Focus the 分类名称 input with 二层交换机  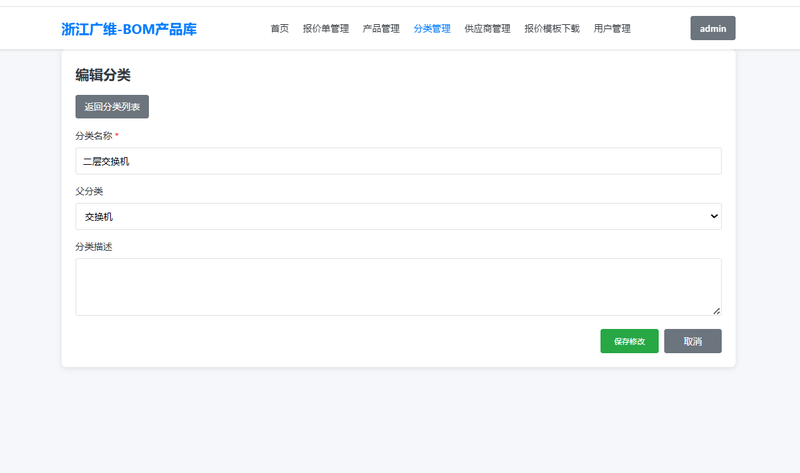coord(398,161)
